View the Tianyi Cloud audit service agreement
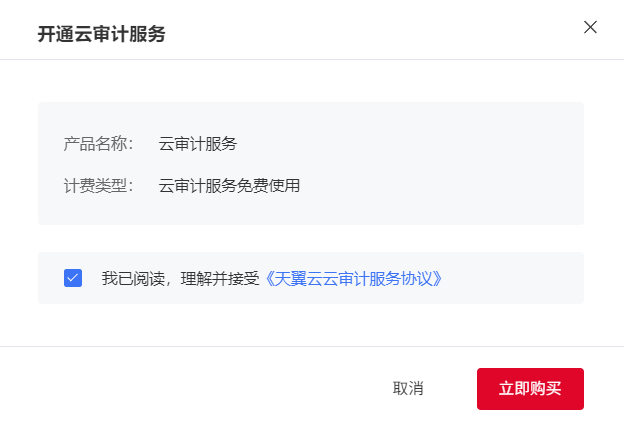Screen dimensions: 624x426 [353, 278]
